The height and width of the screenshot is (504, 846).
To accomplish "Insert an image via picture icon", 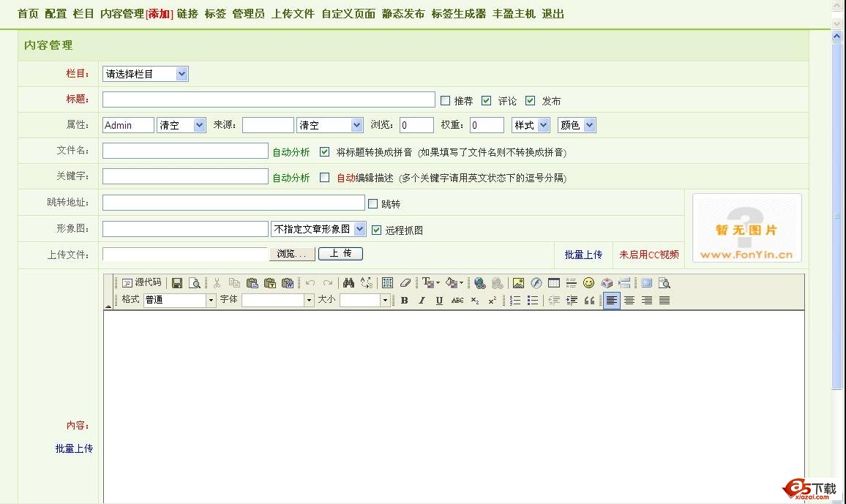I will tap(518, 283).
